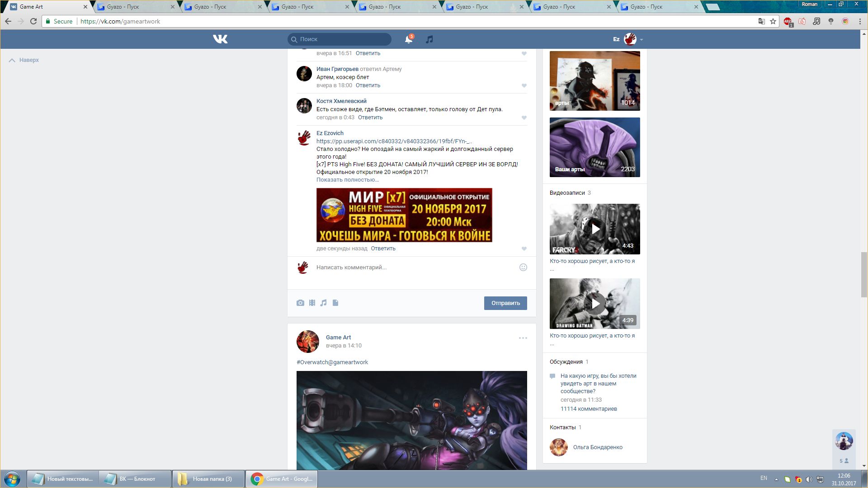868x488 pixels.
Task: Open the VK notifications bell
Action: point(408,39)
